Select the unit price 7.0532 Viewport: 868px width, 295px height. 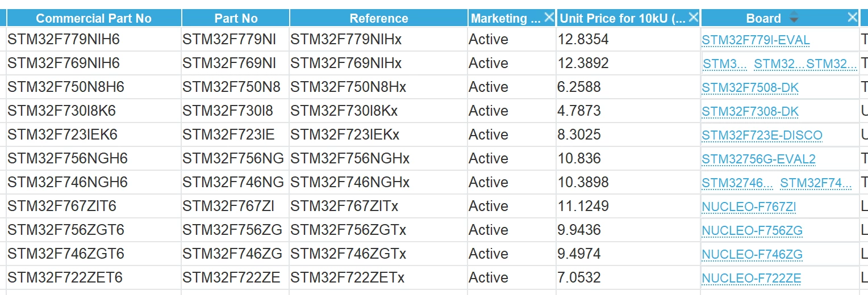579,278
